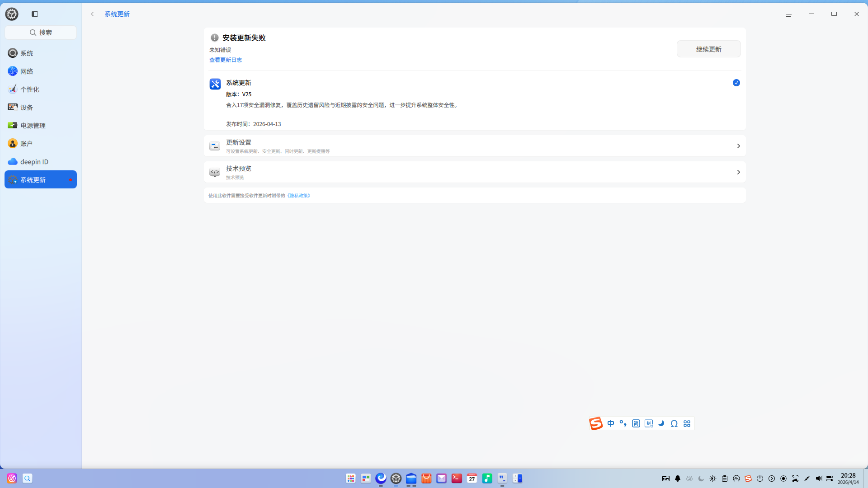This screenshot has height=488, width=868.
Task: Select 电源管理 in the settings sidebar
Action: (x=33, y=125)
